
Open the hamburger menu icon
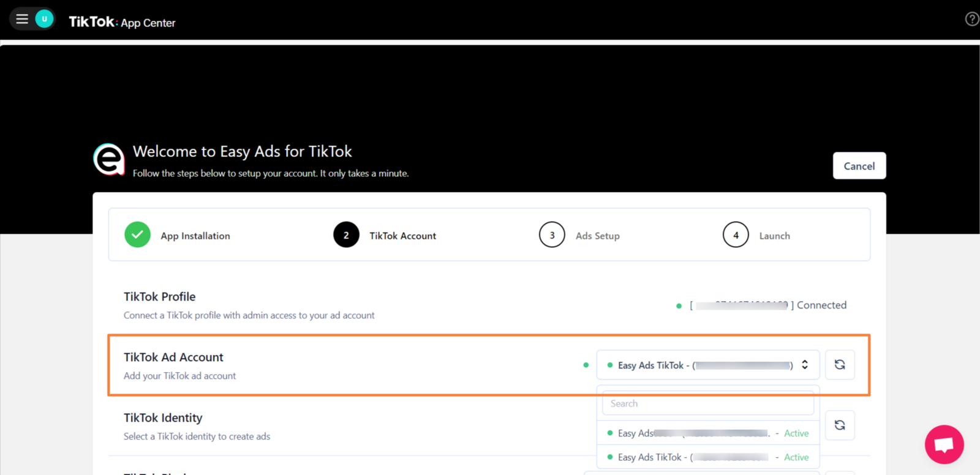(22, 19)
